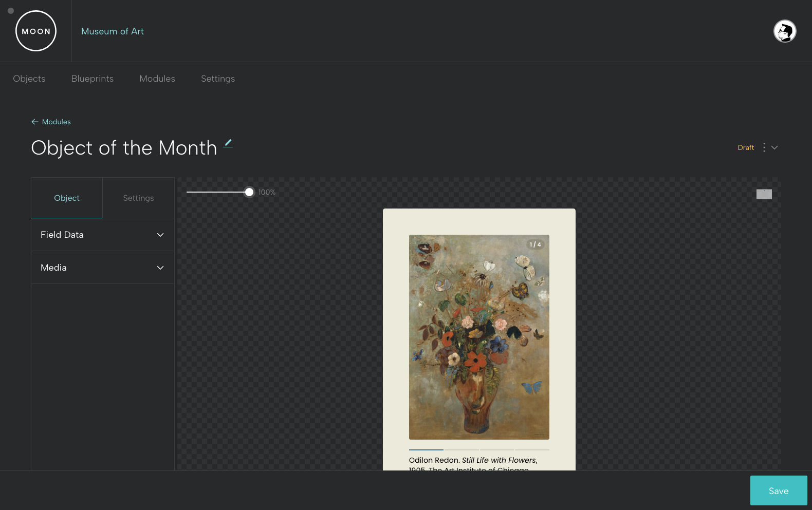Click the Save button
Image resolution: width=812 pixels, height=510 pixels.
pyautogui.click(x=779, y=490)
